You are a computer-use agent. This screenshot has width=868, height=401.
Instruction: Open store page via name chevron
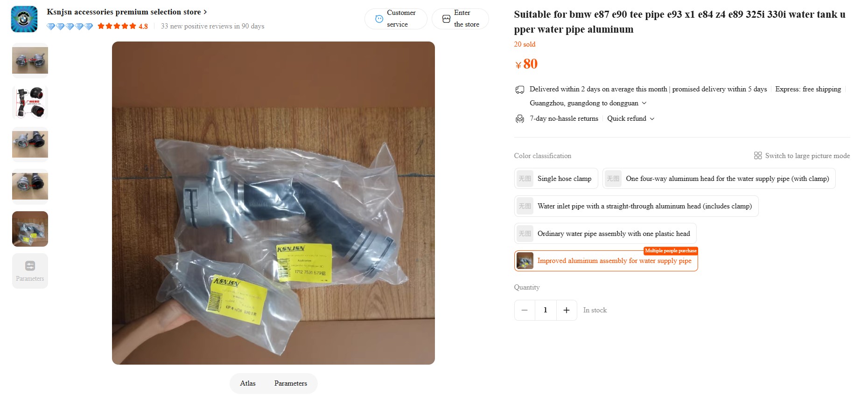[205, 12]
